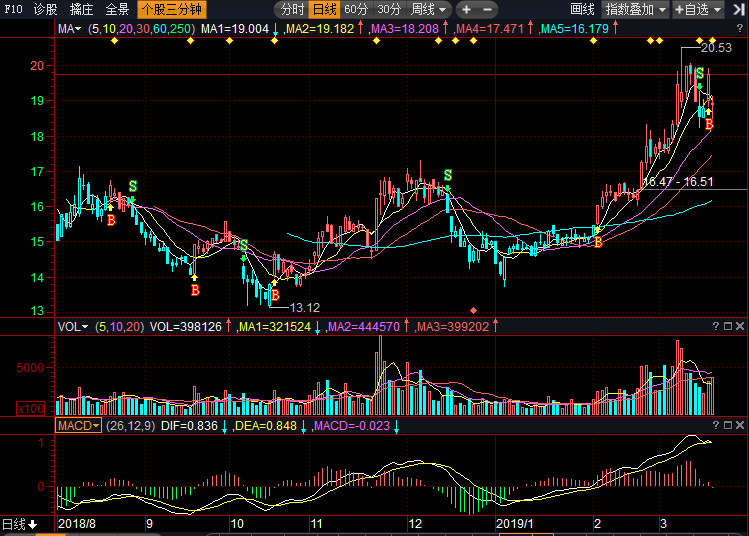Close the MACD indicator panel
The width and height of the screenshot is (749, 536).
click(740, 426)
